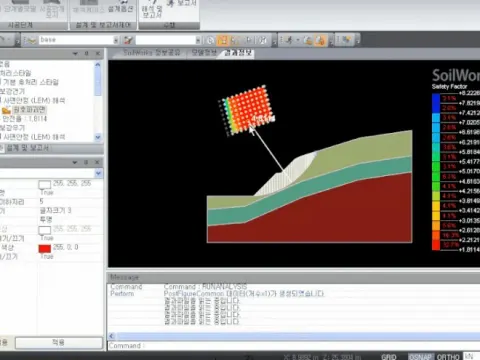
Task: Click the red 255, 0, 0 color swatch
Action: 45,248
